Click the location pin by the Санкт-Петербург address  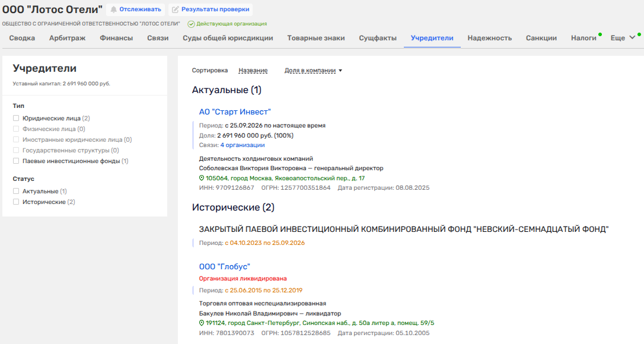[x=202, y=323]
